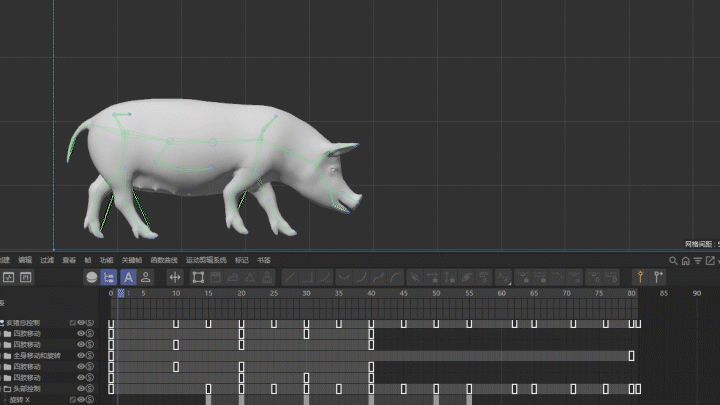
Task: Open the 功能 menu
Action: tap(107, 260)
